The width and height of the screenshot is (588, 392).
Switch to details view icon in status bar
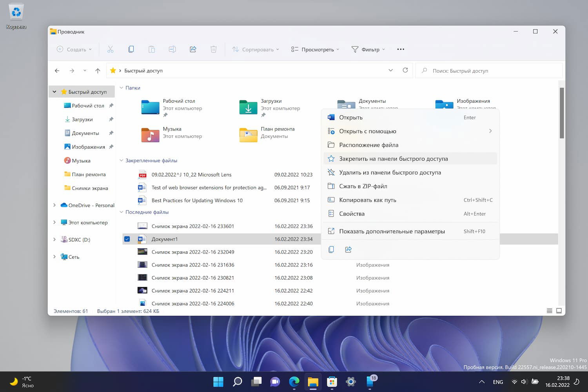(x=549, y=311)
